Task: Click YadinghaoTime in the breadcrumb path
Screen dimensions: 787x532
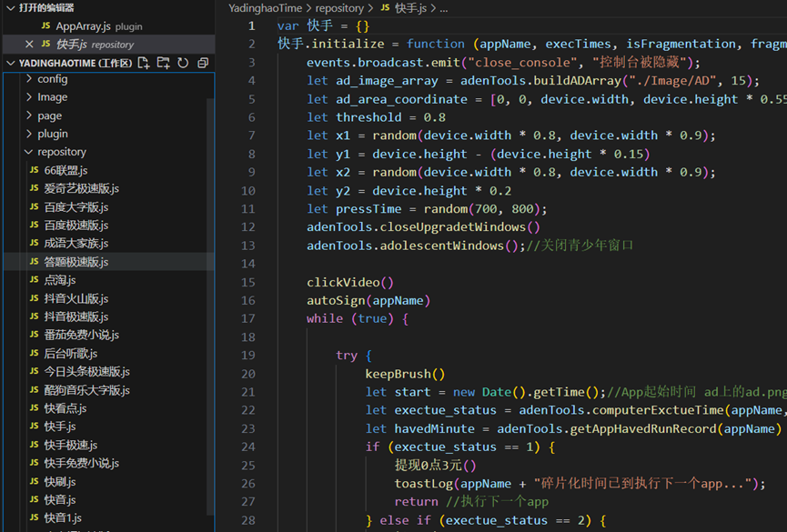Action: (265, 8)
